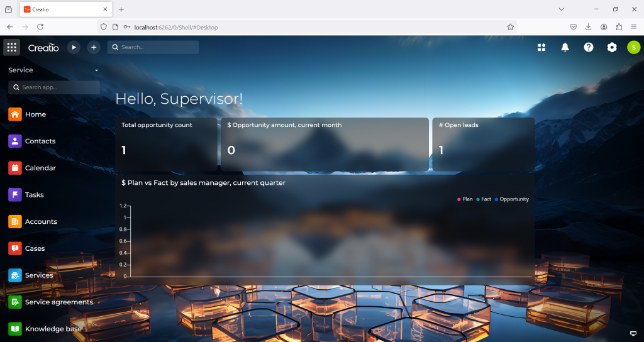Run a process with play button
The image size is (644, 342).
74,47
